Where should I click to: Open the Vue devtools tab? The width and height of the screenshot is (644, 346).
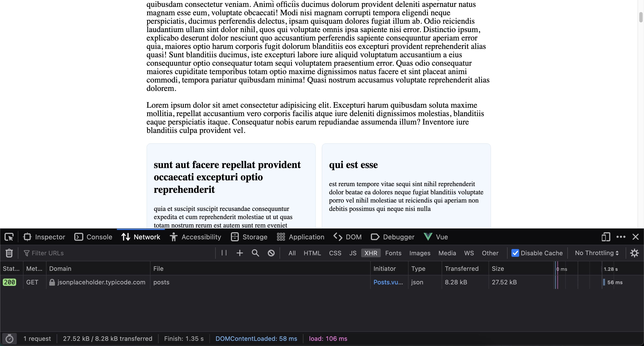tap(436, 237)
